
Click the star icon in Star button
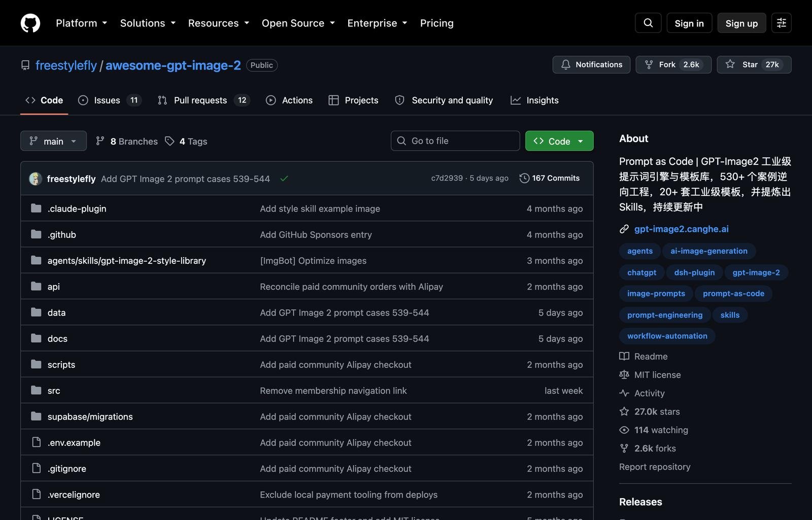[x=730, y=64]
